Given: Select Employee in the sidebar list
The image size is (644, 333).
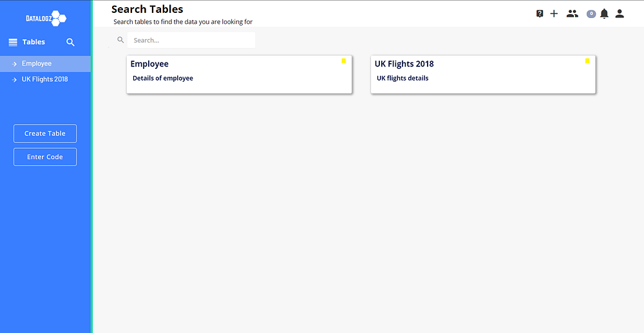Looking at the screenshot, I should 45,64.
